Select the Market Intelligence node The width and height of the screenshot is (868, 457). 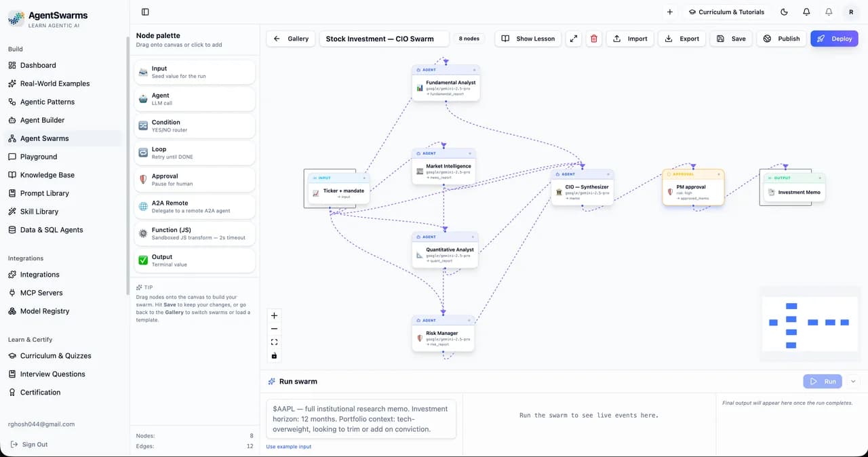point(443,167)
